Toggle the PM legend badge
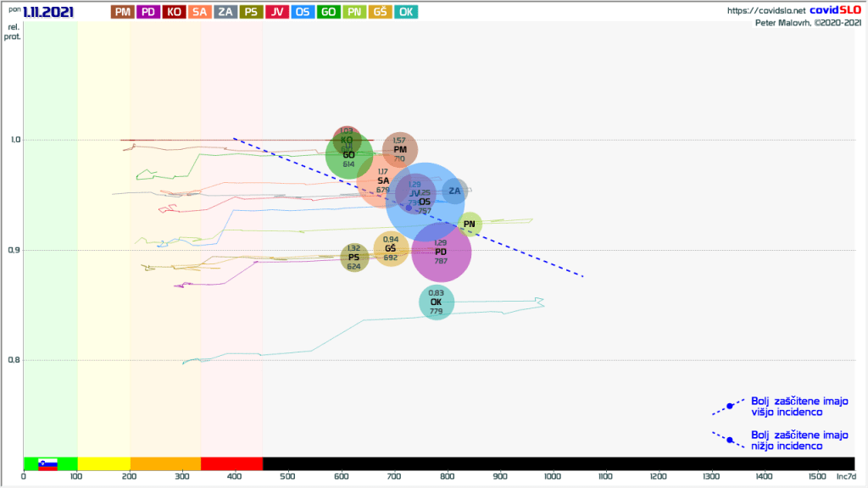Screen dimensions: 868x488 point(123,12)
